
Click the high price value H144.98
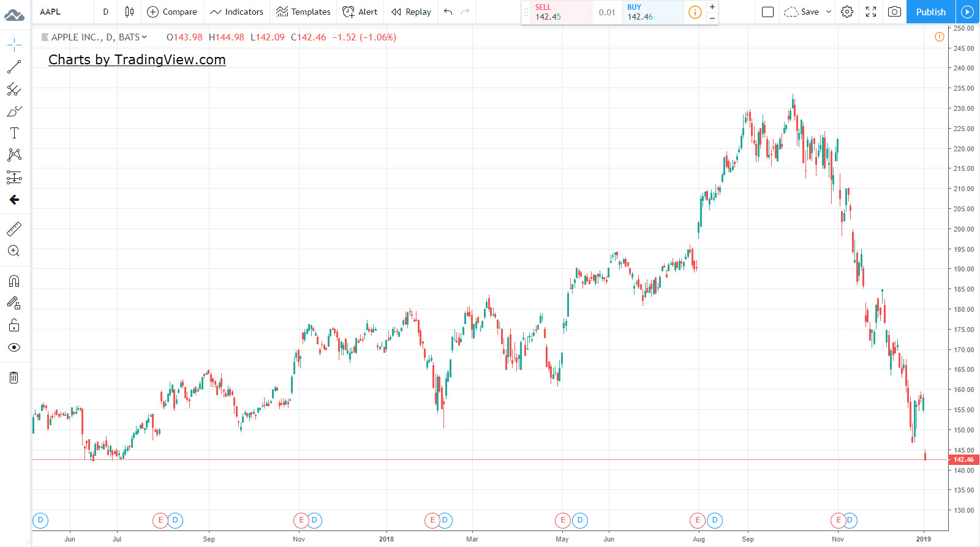pos(227,37)
